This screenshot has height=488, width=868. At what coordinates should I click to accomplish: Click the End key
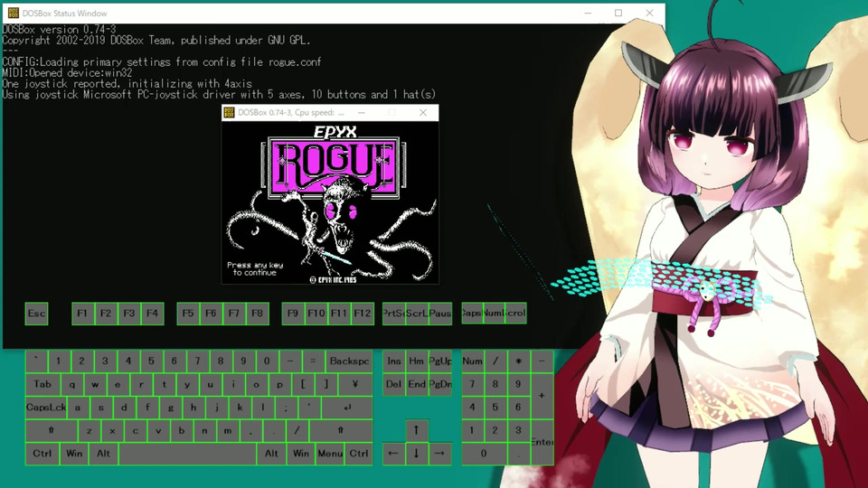(x=416, y=385)
